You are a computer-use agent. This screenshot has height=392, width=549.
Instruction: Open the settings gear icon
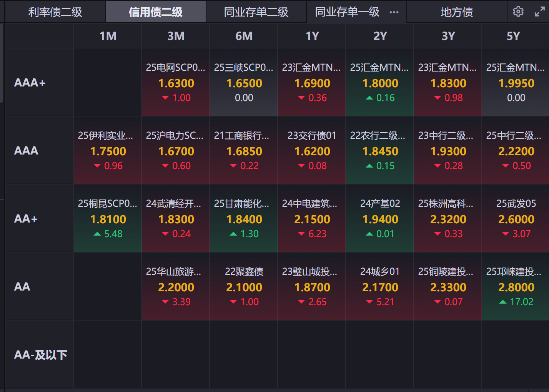click(x=518, y=12)
